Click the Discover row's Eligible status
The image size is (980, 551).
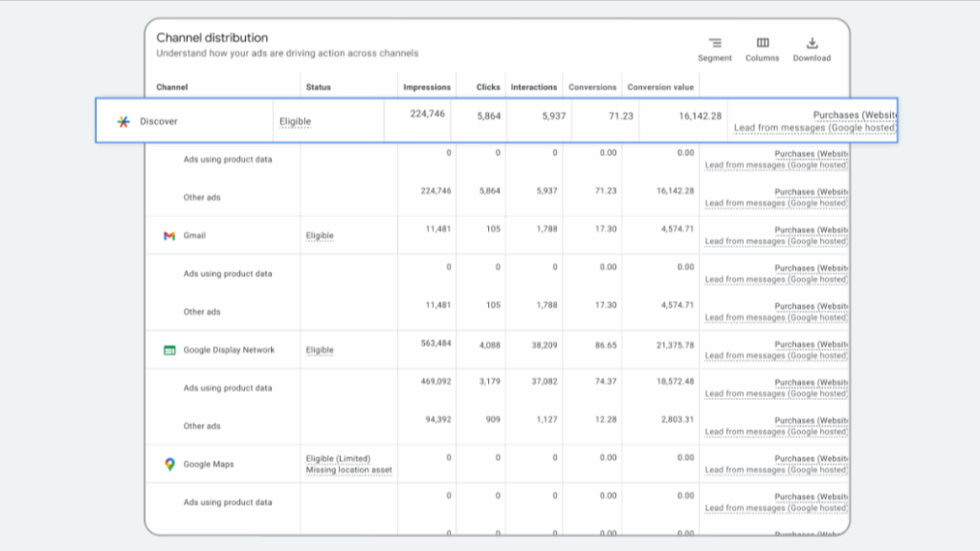coord(295,121)
